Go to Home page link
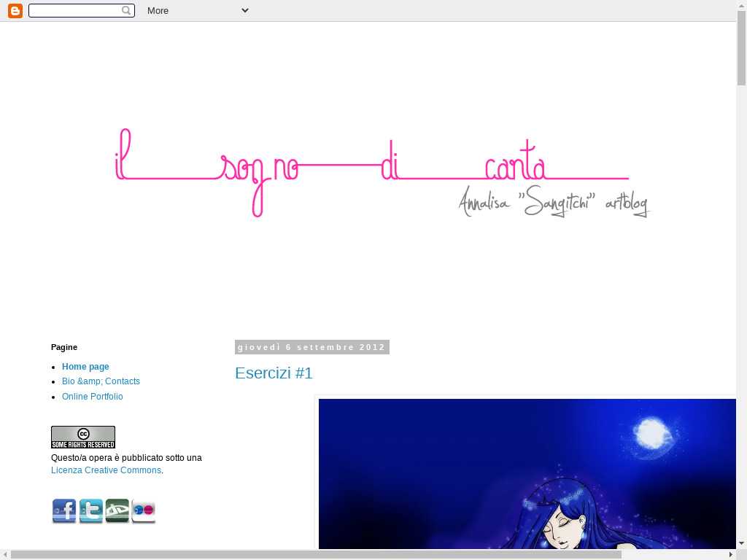 tap(85, 367)
